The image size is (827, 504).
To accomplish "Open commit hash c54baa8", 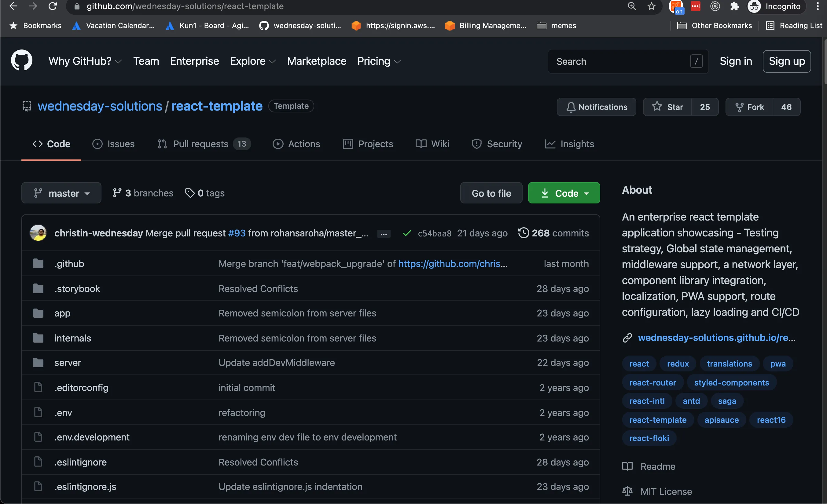I will (434, 233).
